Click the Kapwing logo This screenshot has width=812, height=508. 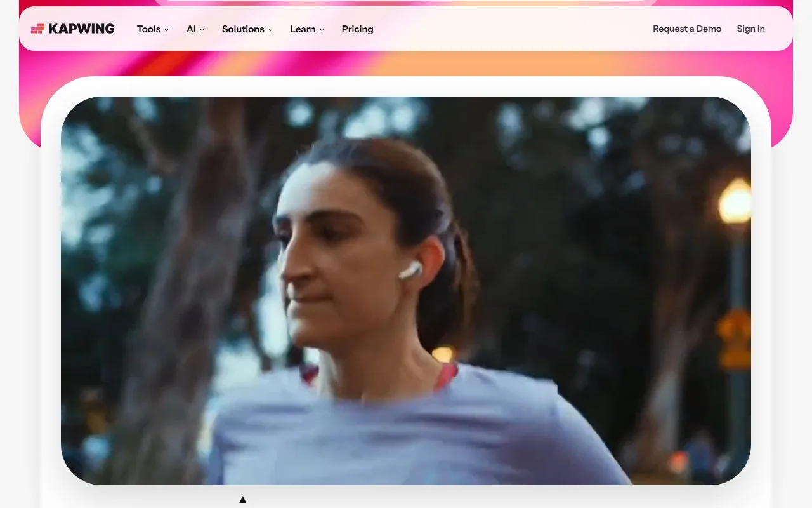73,29
